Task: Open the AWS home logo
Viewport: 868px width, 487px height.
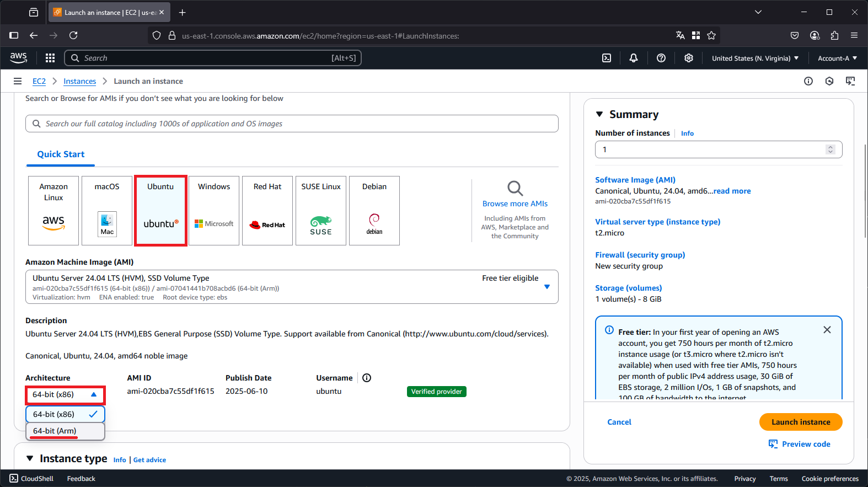Action: coord(18,57)
